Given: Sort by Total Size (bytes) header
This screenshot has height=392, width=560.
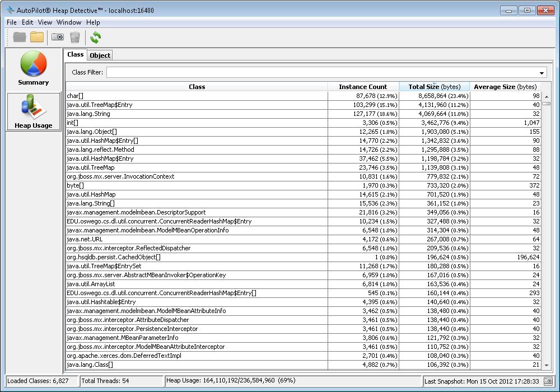Looking at the screenshot, I should click(435, 87).
